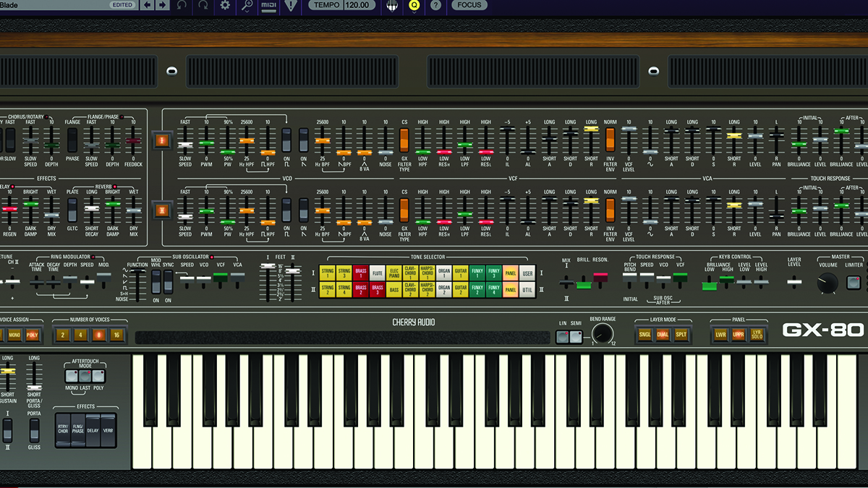
Task: Switch layer mode to DUAL
Action: pos(663,335)
